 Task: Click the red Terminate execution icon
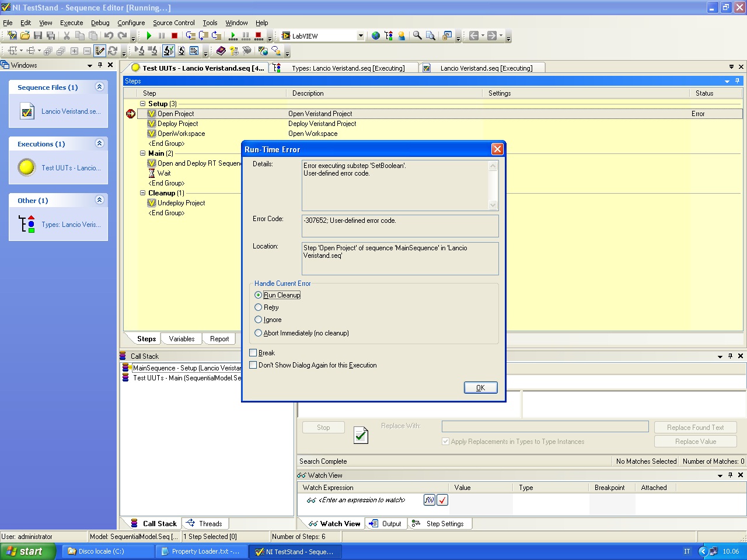(174, 36)
